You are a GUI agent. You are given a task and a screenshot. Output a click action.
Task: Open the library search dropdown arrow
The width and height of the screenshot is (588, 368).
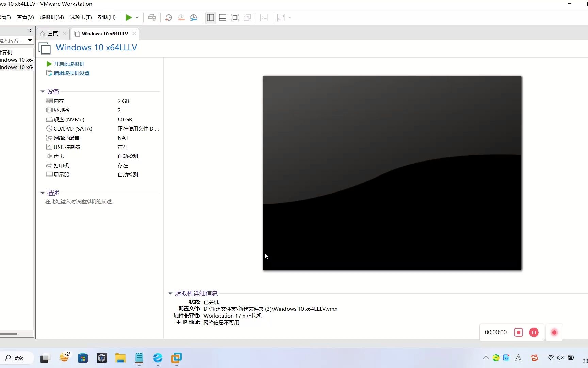[x=30, y=40]
